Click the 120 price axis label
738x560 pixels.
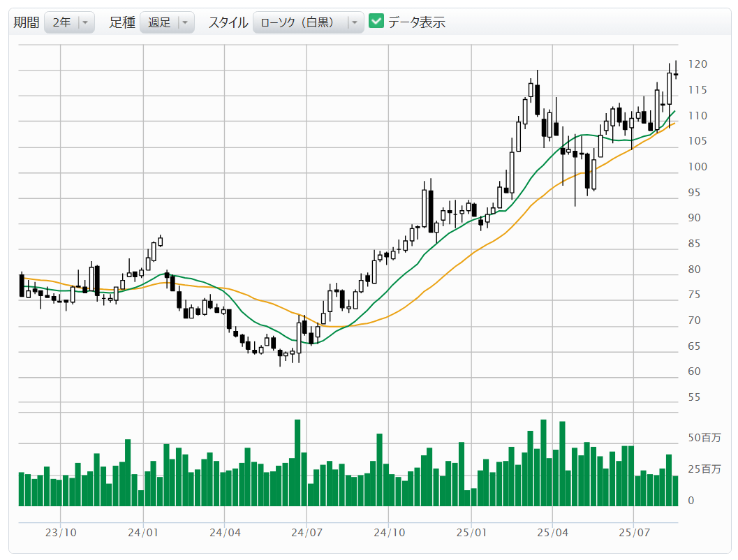(698, 64)
